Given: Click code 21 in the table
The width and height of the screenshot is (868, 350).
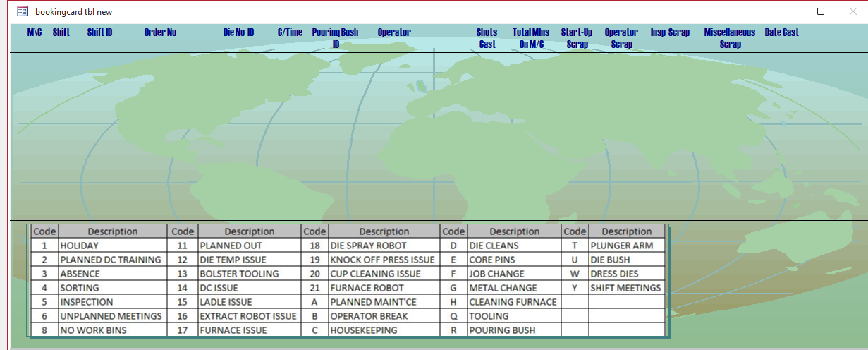Looking at the screenshot, I should [x=314, y=288].
